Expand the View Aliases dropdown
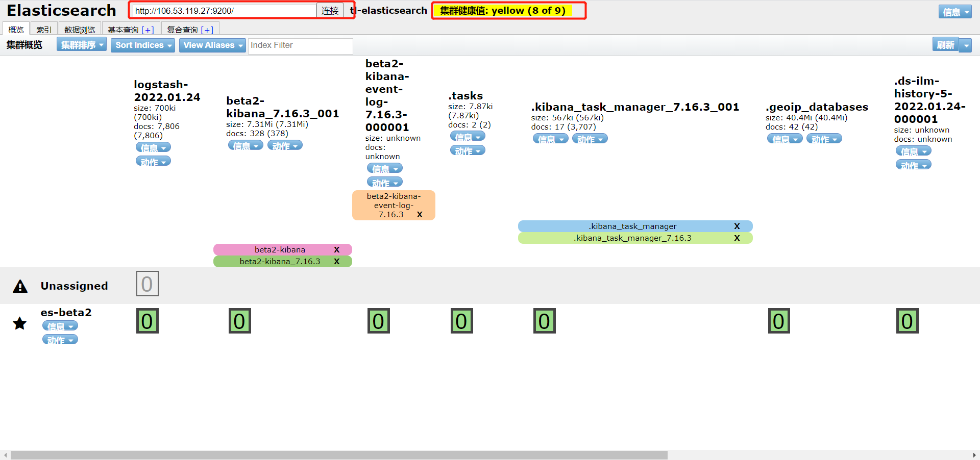980x460 pixels. pos(212,45)
